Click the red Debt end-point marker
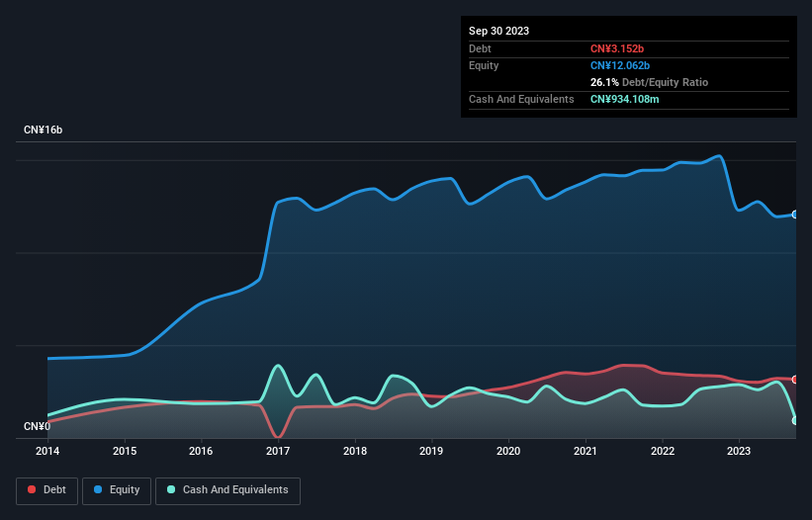812x520 pixels. 795,380
